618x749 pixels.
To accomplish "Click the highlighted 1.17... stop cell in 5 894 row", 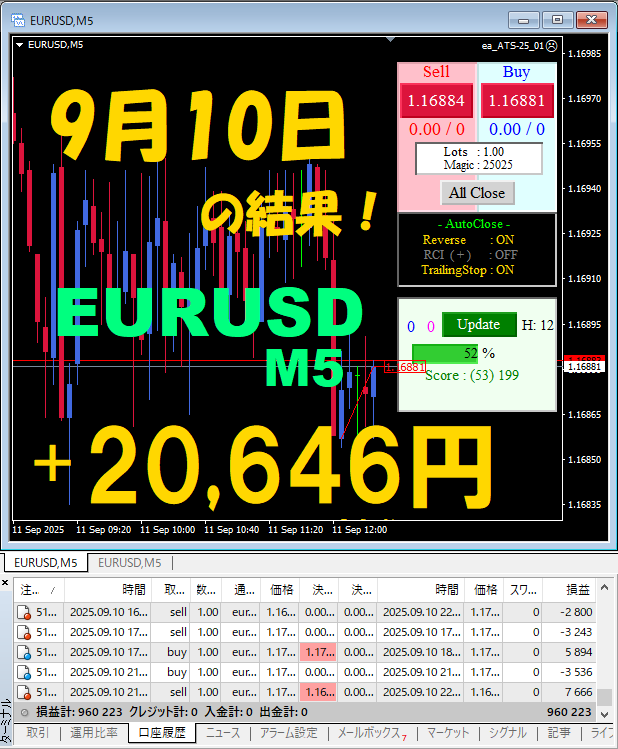I will click(x=318, y=652).
